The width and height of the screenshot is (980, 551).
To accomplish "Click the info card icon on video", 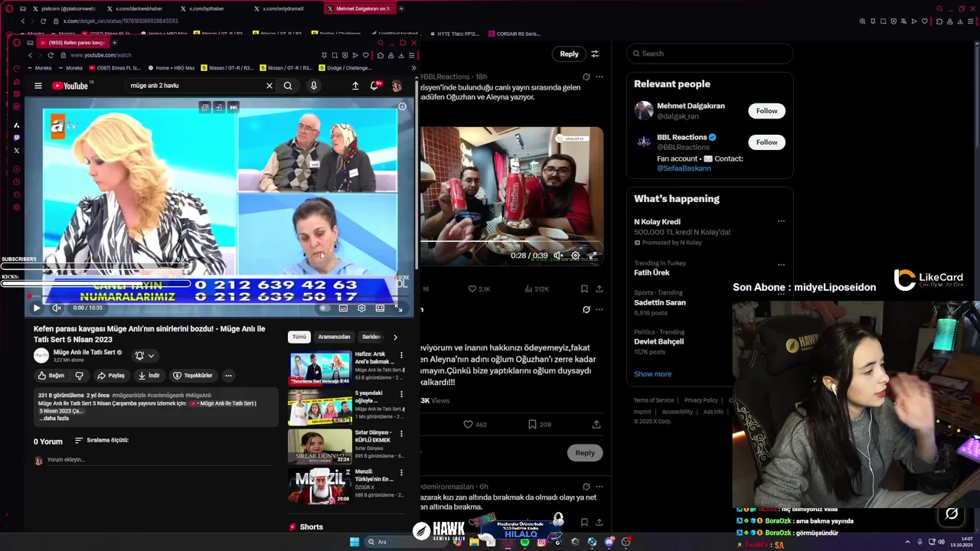I will pos(402,106).
